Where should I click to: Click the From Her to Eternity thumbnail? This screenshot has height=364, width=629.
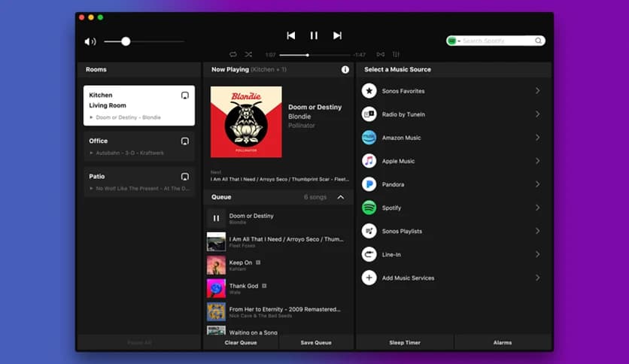point(216,312)
